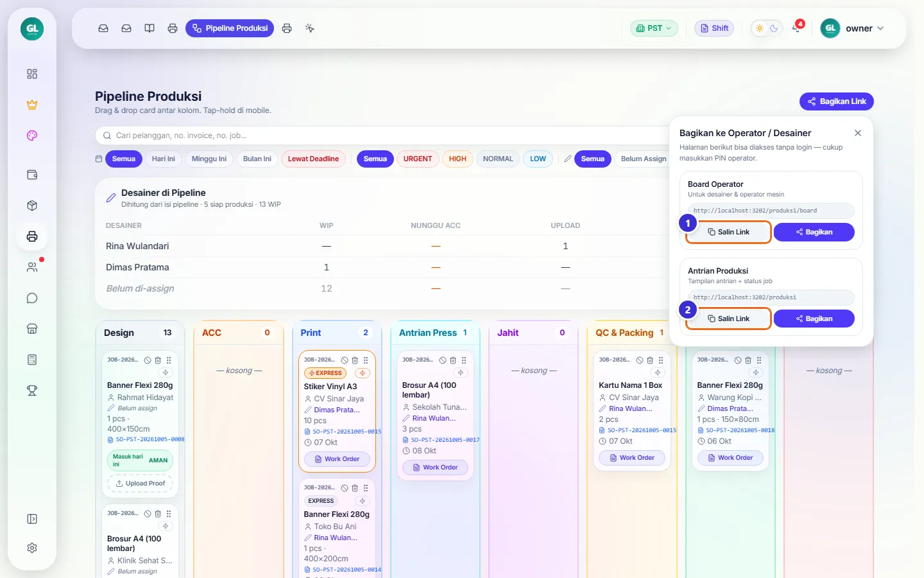Click the wallet icon in the sidebar
The height and width of the screenshot is (578, 924).
coord(32,175)
